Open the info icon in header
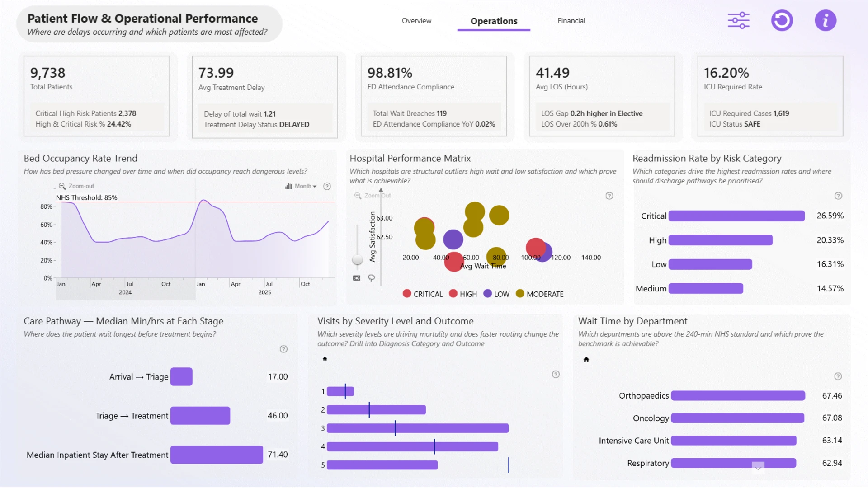The width and height of the screenshot is (868, 488). pos(826,21)
